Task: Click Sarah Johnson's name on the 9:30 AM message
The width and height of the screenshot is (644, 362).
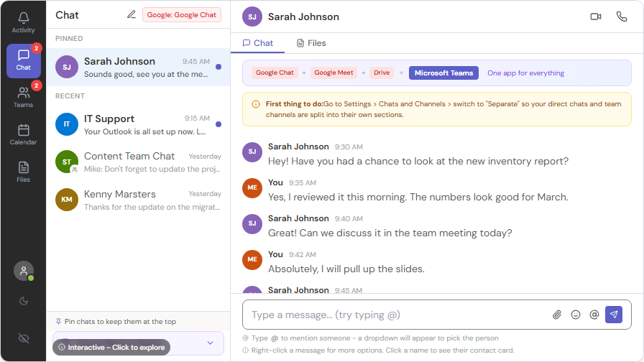Action: [x=298, y=147]
